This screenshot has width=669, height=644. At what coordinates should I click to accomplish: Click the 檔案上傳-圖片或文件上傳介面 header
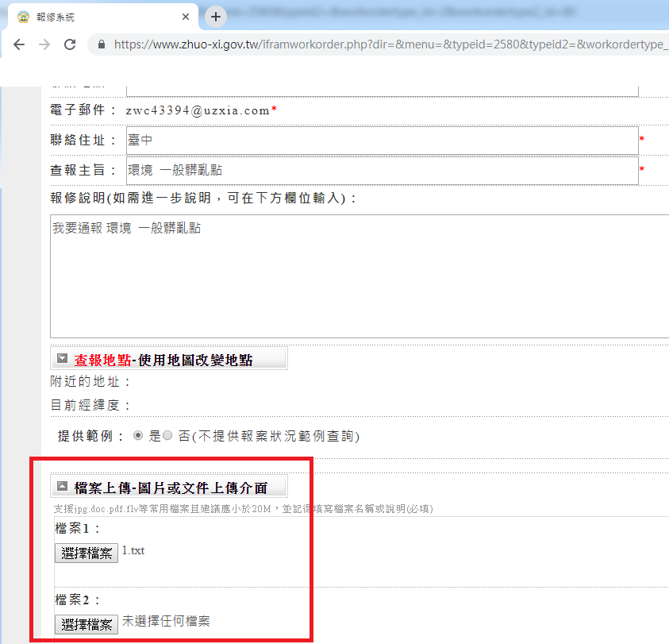[169, 487]
